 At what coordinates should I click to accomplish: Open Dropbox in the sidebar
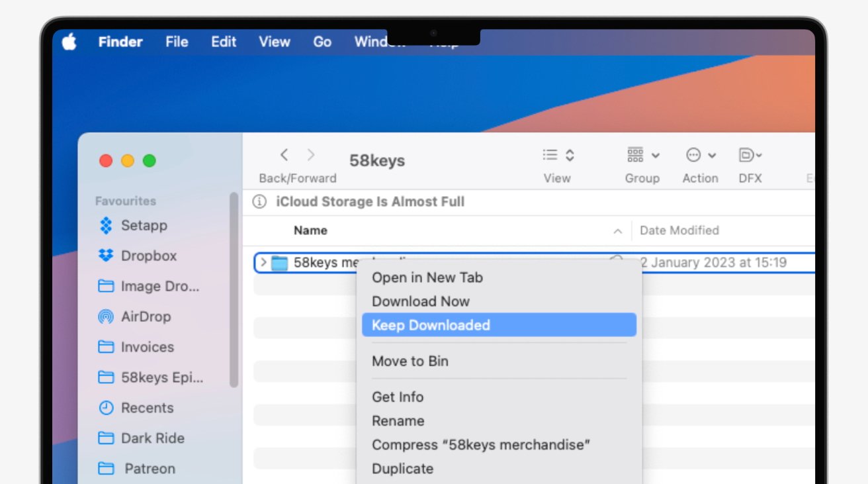(138, 256)
